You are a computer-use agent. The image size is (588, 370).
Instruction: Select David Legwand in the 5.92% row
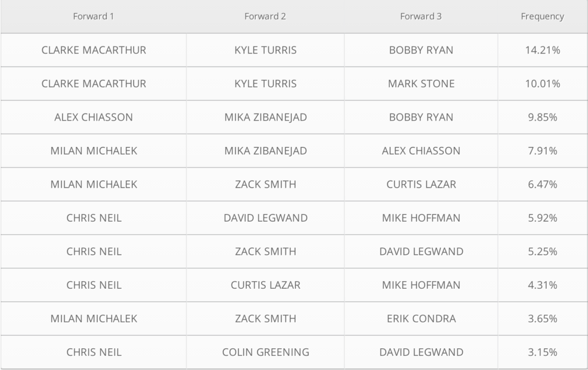click(265, 218)
